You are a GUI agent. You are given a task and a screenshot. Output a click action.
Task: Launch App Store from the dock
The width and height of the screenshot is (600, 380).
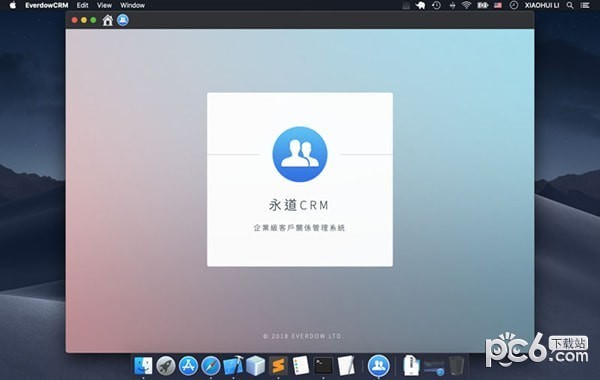188,366
